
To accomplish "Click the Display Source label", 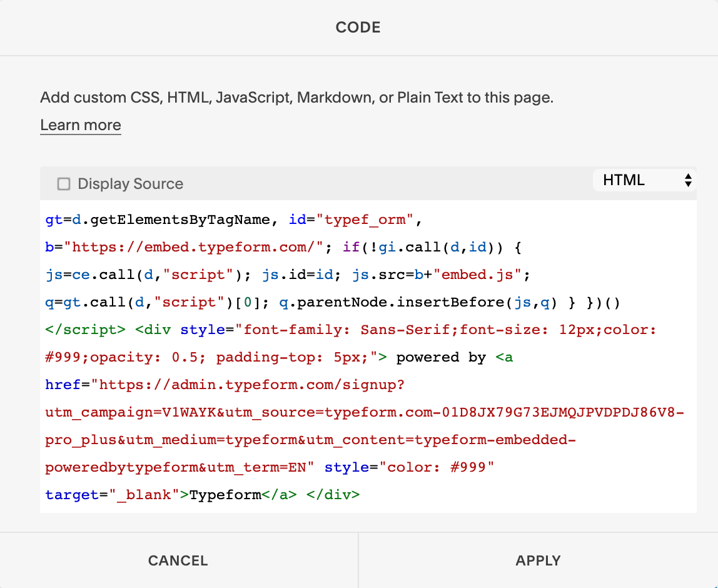I will coord(131,184).
